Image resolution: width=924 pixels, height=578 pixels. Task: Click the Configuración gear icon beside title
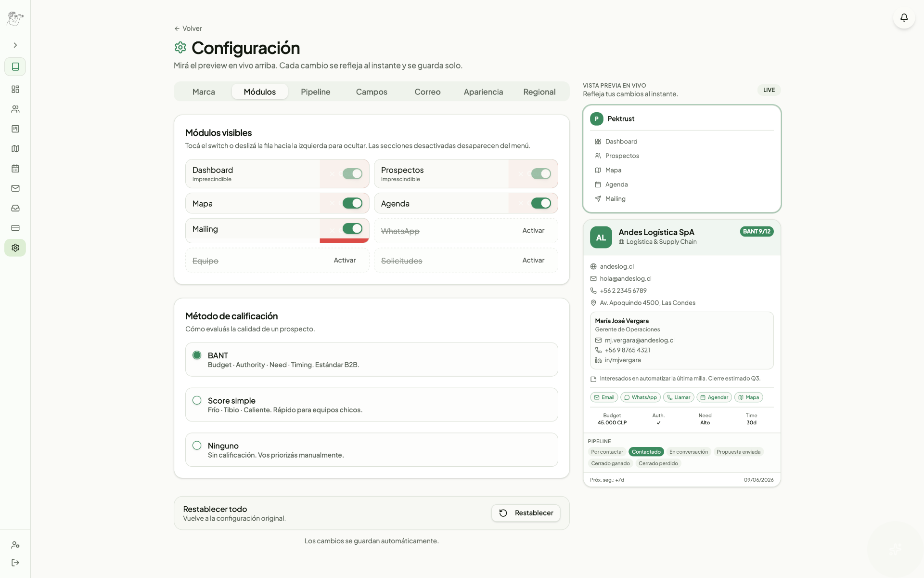(x=180, y=47)
